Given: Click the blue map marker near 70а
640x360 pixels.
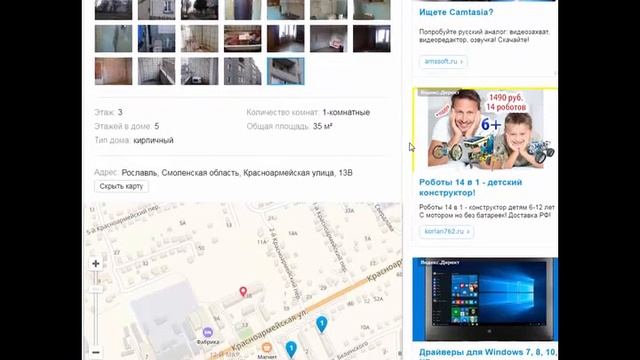Looking at the screenshot, I should pyautogui.click(x=322, y=325).
